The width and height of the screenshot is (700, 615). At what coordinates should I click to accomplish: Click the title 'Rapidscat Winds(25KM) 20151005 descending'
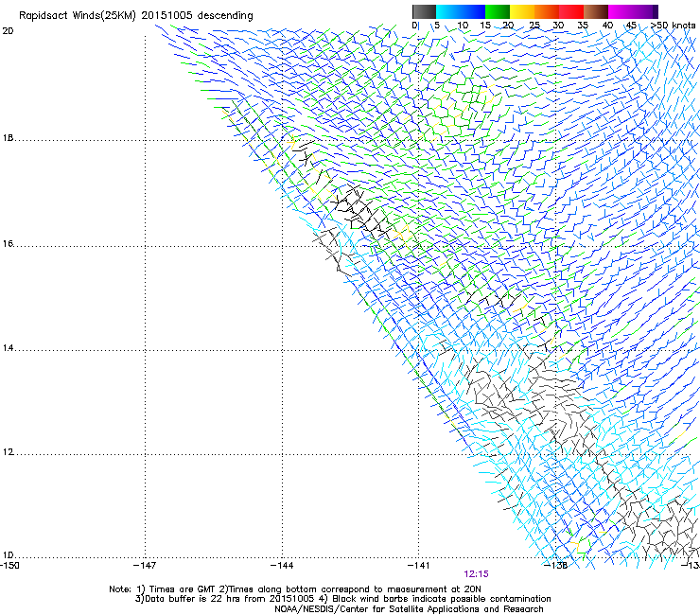tap(135, 16)
